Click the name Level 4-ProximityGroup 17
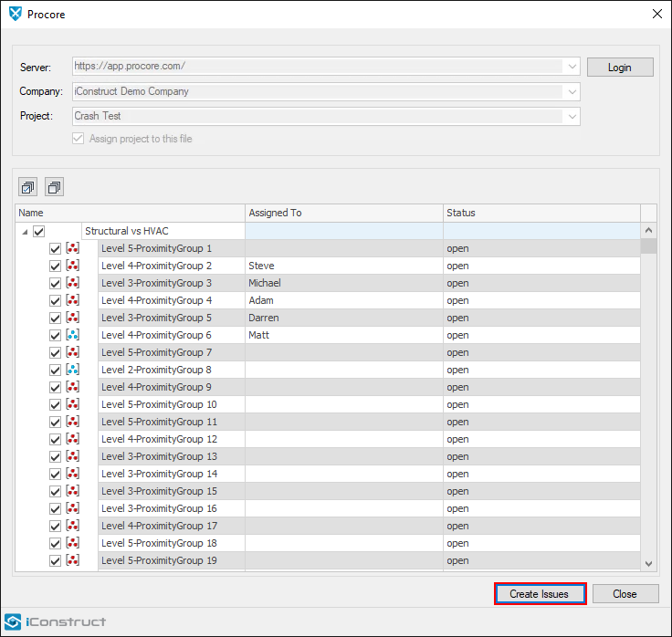This screenshot has width=672, height=637. 160,526
